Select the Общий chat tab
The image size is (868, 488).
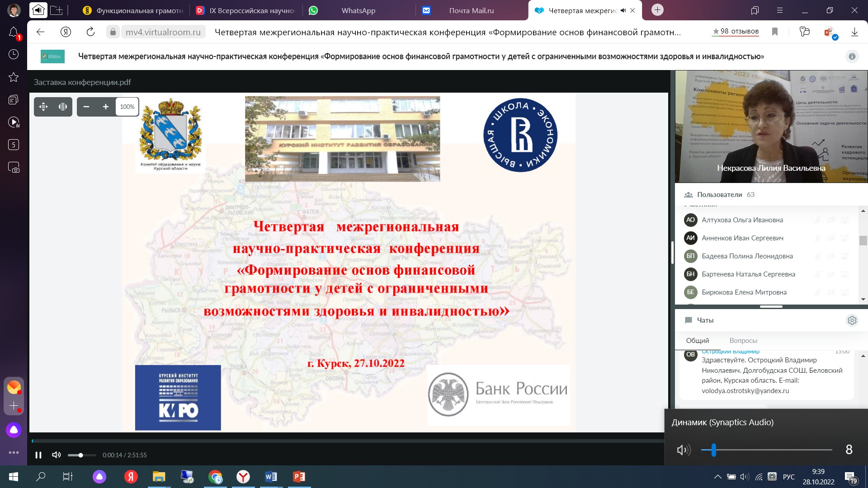click(697, 341)
